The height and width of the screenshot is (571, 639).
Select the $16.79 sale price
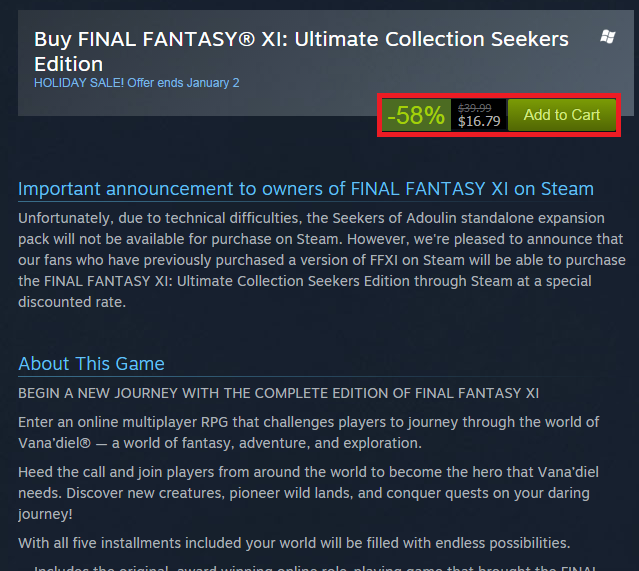(x=479, y=122)
